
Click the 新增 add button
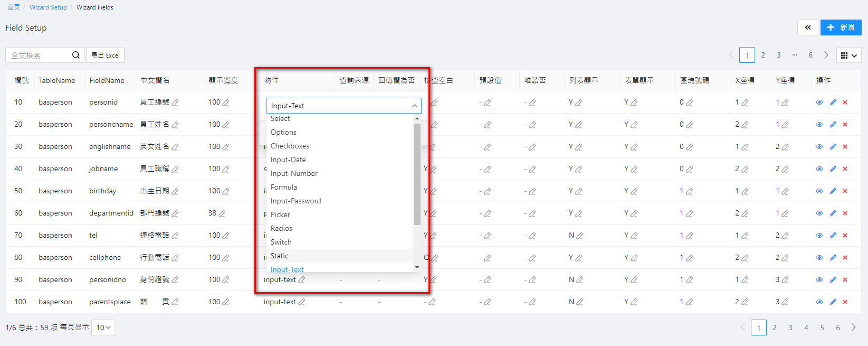tap(841, 27)
